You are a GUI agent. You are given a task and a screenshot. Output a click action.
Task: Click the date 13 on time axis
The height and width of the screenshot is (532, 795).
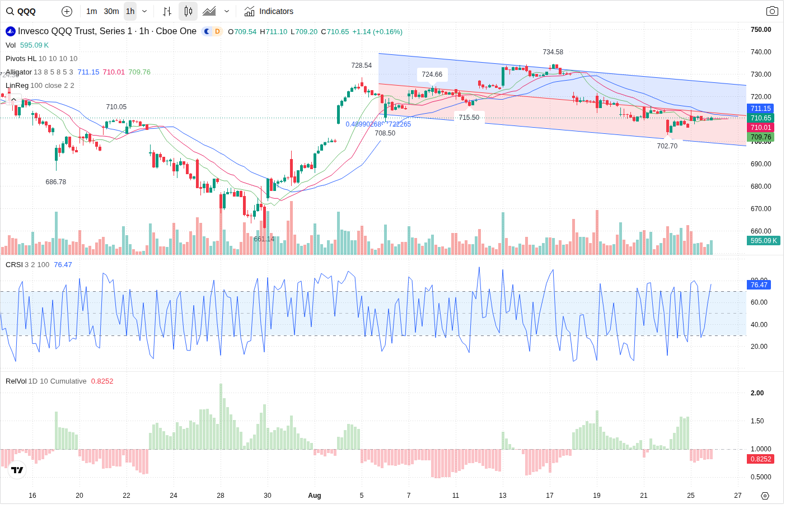[503, 496]
